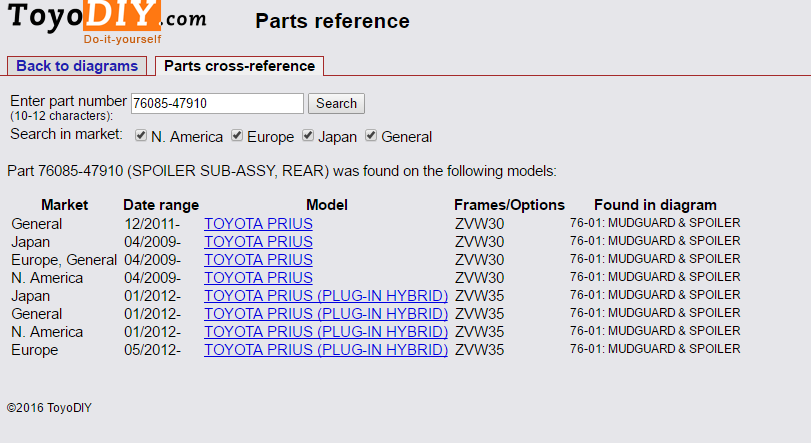Open TOYOTA PRIUS link in N. America 04/2009 row
The height and width of the screenshot is (443, 811).
coord(258,278)
